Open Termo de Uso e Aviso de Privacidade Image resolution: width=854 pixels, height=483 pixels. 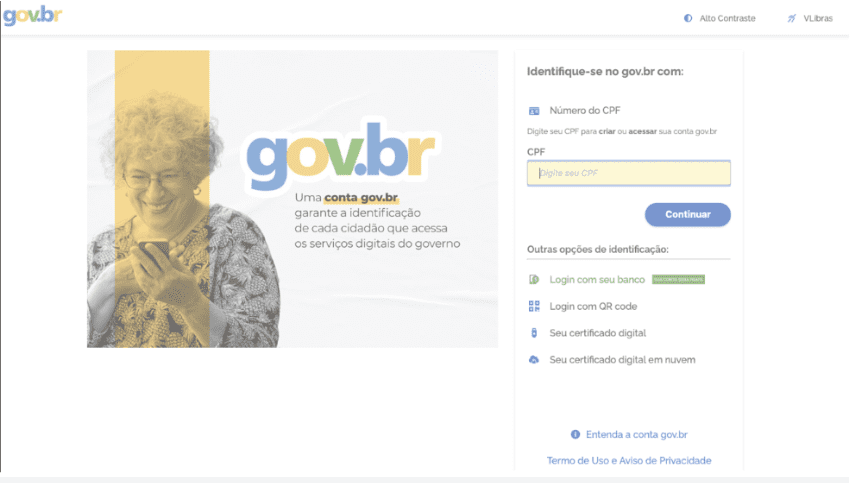click(629, 461)
